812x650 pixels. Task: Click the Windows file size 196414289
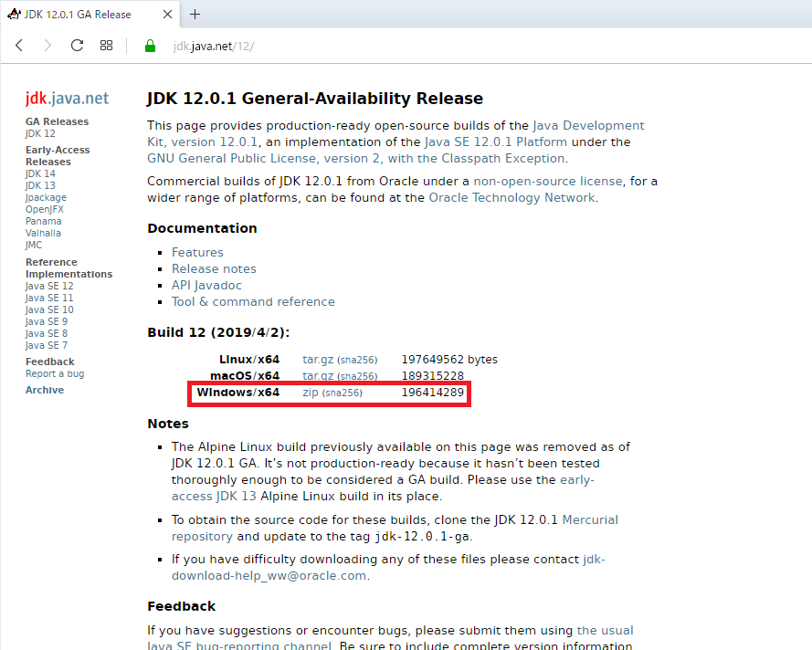432,393
